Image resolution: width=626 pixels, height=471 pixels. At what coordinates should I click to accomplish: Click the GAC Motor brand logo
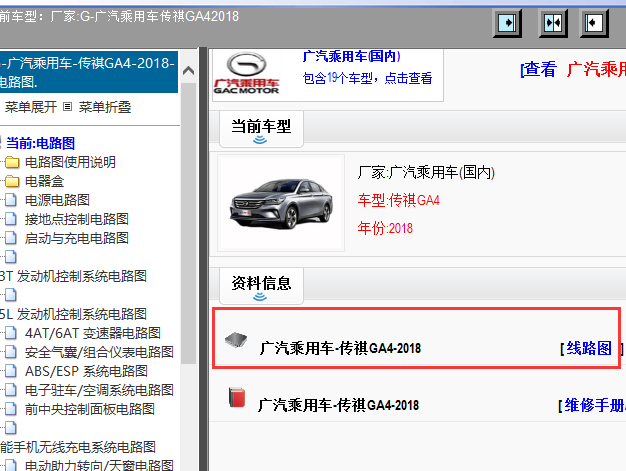pyautogui.click(x=246, y=73)
